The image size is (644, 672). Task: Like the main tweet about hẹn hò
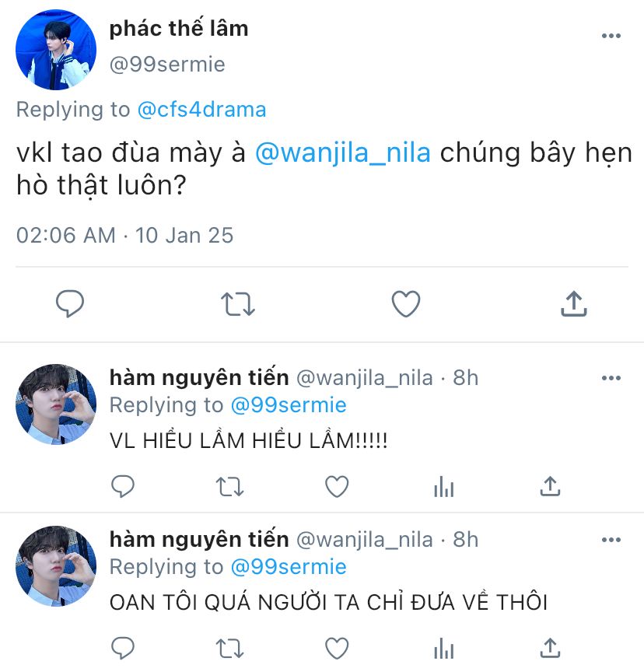tap(406, 304)
